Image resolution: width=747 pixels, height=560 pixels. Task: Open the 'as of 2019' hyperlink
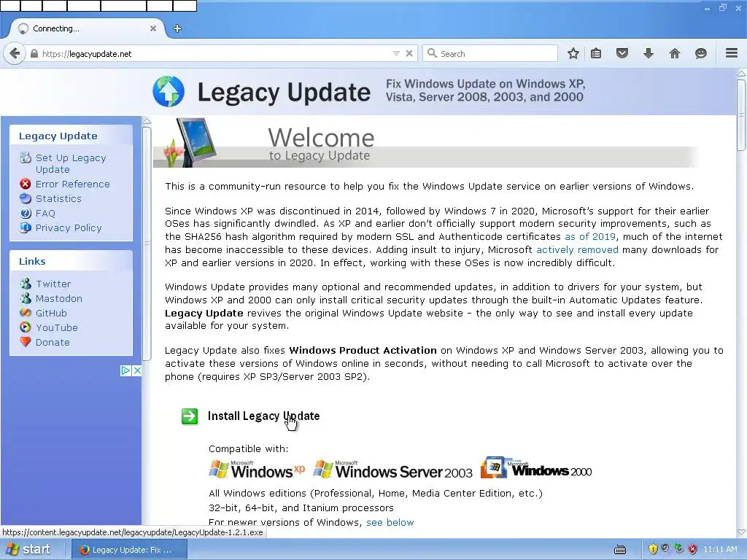pos(589,237)
